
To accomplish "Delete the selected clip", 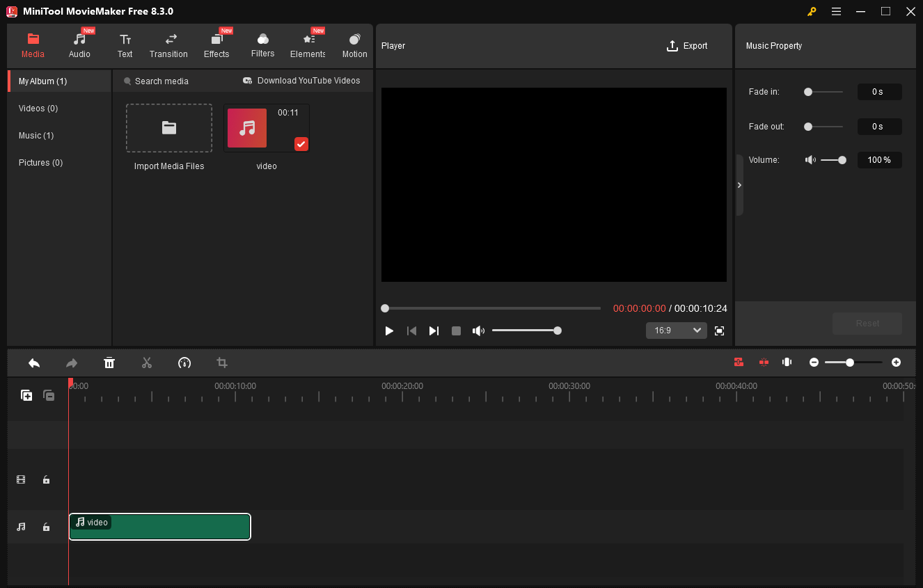I will [x=109, y=363].
